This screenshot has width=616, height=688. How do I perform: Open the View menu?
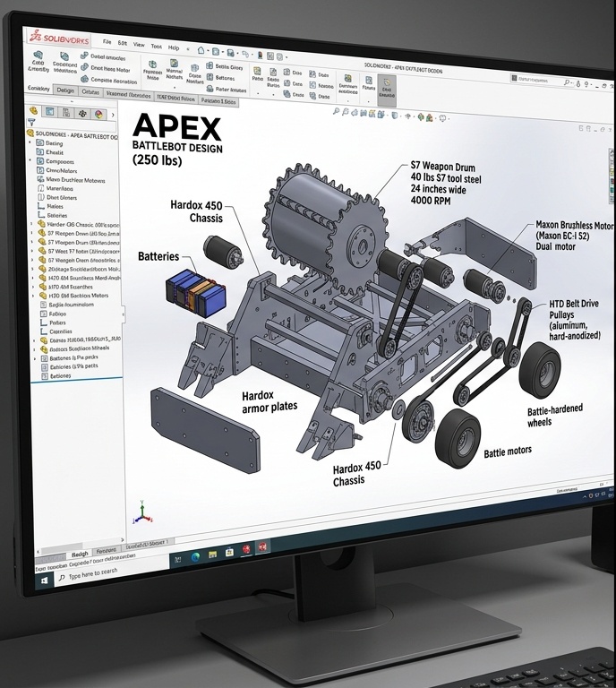click(139, 45)
